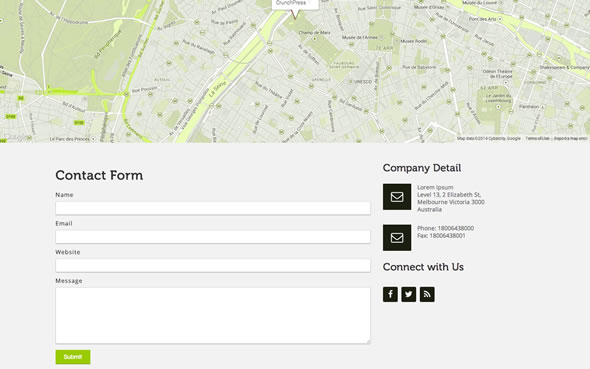Click the CrunchPress map marker popup
Screen dimensions: 590x369
pos(295,4)
